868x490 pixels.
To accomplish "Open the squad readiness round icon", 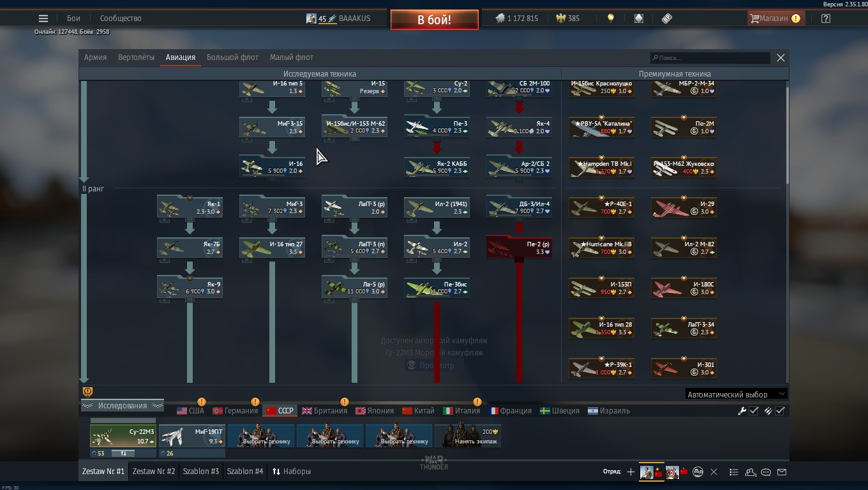I will 698,472.
